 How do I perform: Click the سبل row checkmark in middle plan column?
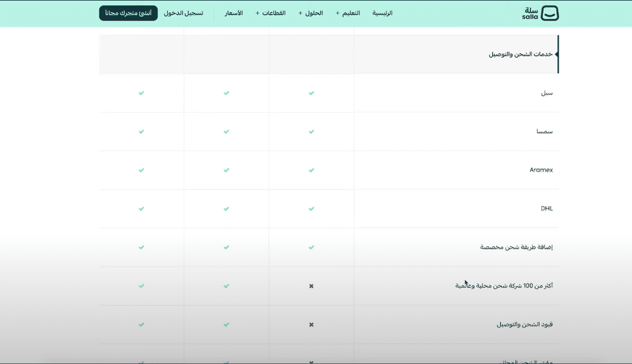[226, 93]
